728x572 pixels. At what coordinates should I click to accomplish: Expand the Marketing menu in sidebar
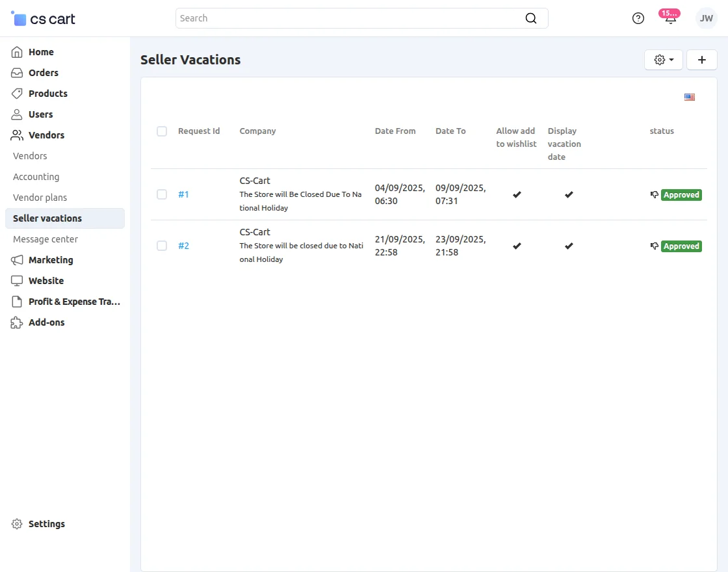tap(51, 260)
